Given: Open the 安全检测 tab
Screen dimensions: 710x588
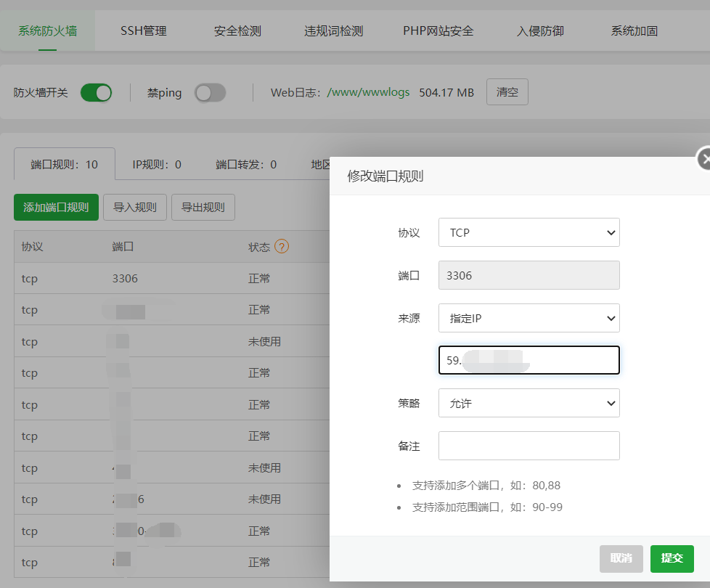Looking at the screenshot, I should tap(237, 31).
